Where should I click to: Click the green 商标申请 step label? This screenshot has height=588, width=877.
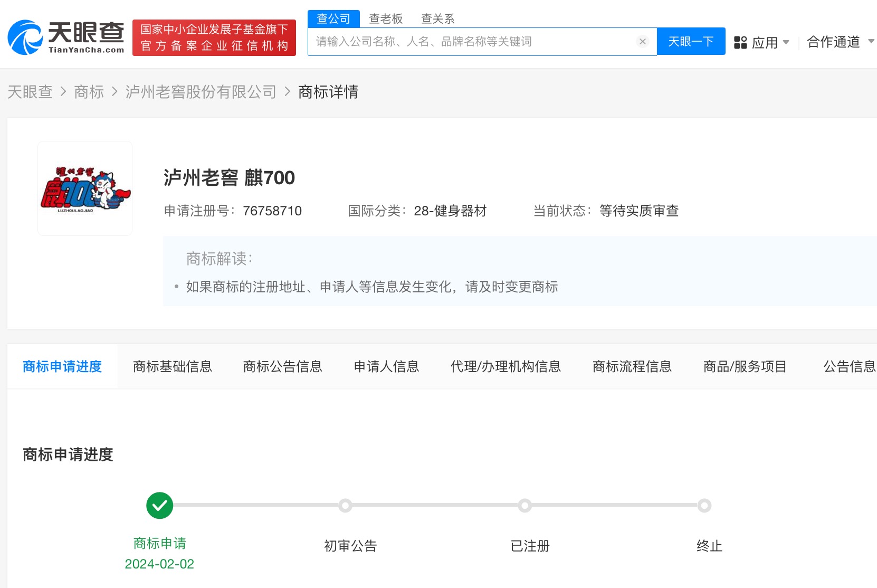coord(159,543)
